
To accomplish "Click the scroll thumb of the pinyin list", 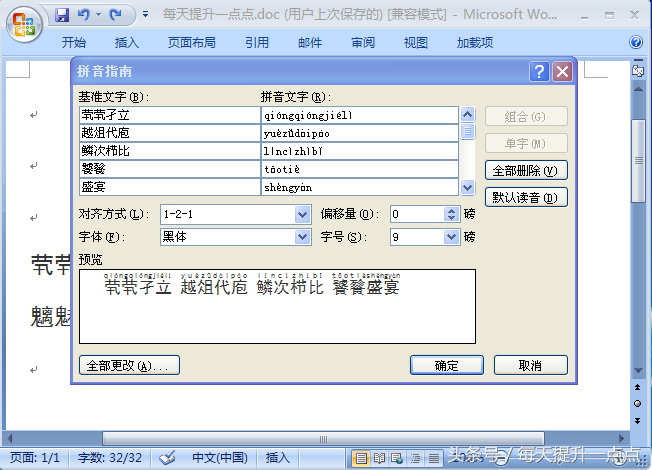I will pos(467,131).
